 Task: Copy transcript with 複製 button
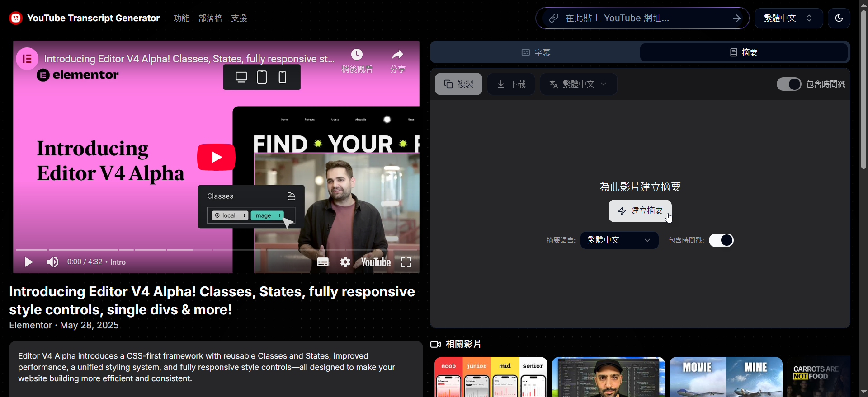[458, 84]
